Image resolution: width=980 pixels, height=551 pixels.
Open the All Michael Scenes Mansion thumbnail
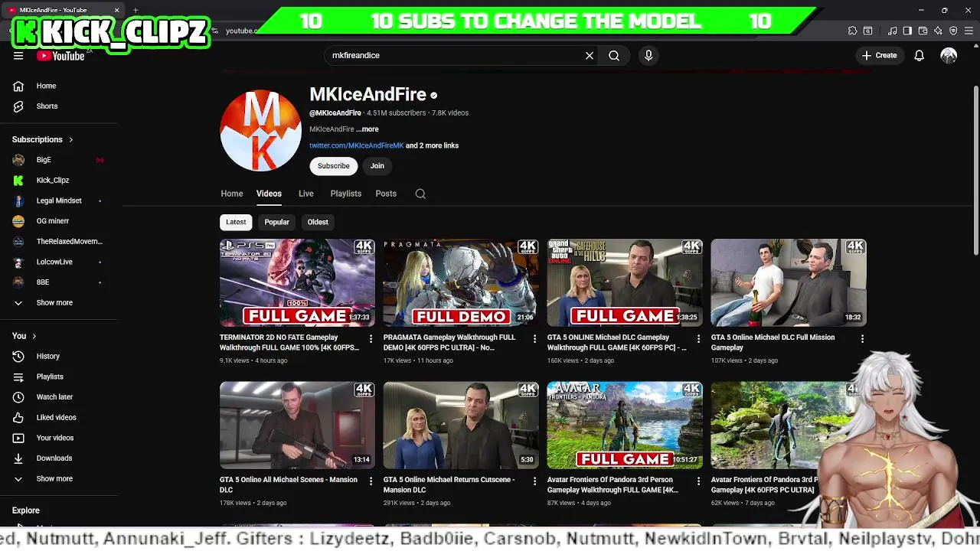pos(297,425)
